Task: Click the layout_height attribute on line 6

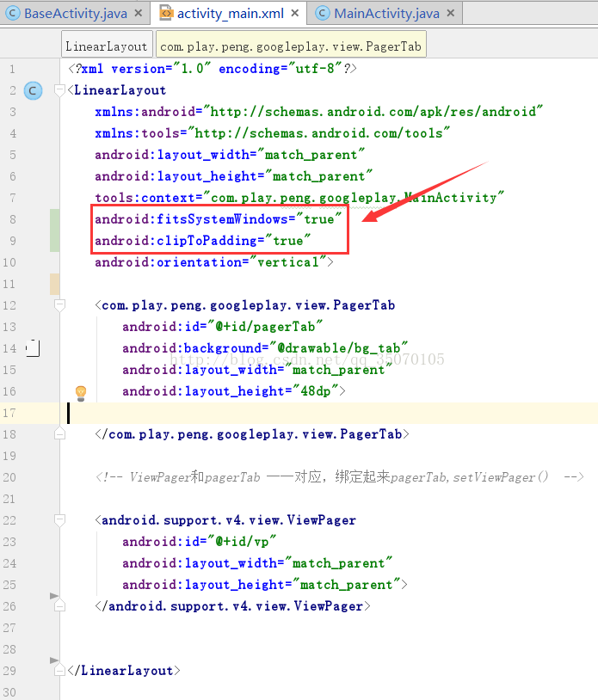Action: click(x=233, y=176)
